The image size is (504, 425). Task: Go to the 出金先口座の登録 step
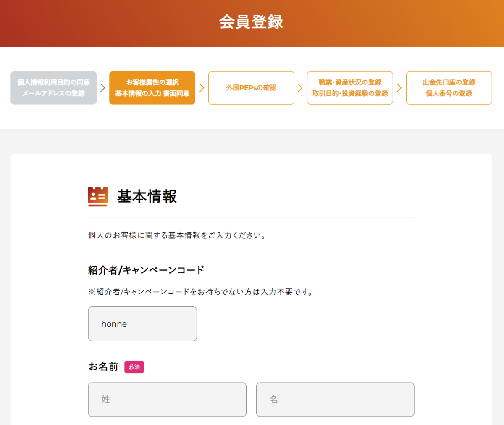tap(449, 88)
